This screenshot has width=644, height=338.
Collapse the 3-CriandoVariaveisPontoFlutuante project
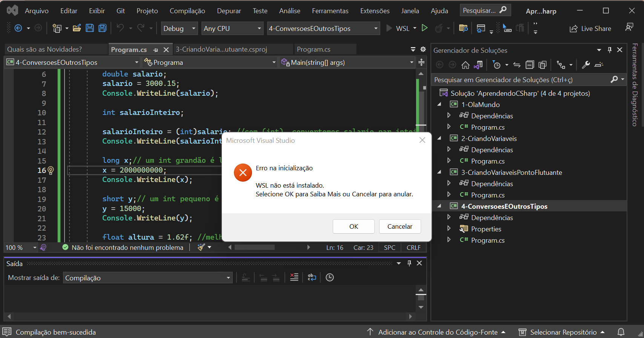[x=439, y=172]
